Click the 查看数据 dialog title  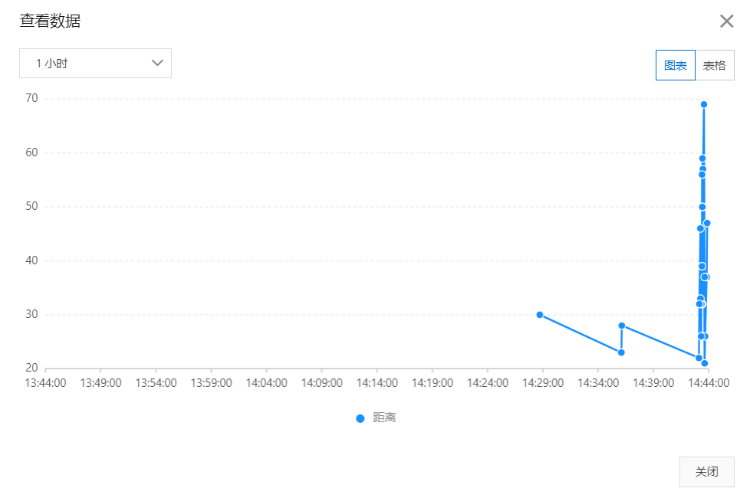[49, 21]
